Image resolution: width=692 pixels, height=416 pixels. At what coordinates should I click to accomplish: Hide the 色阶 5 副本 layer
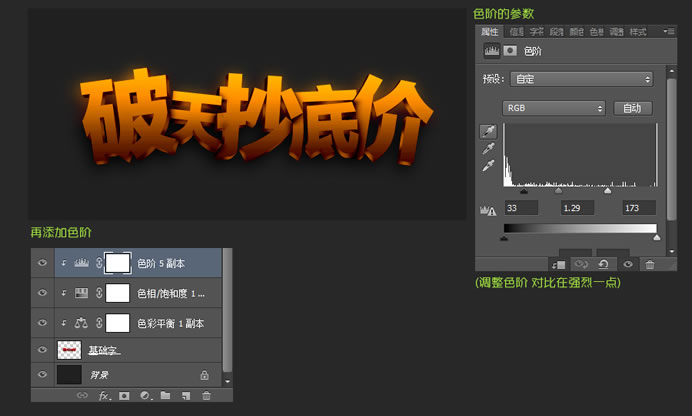pyautogui.click(x=42, y=263)
